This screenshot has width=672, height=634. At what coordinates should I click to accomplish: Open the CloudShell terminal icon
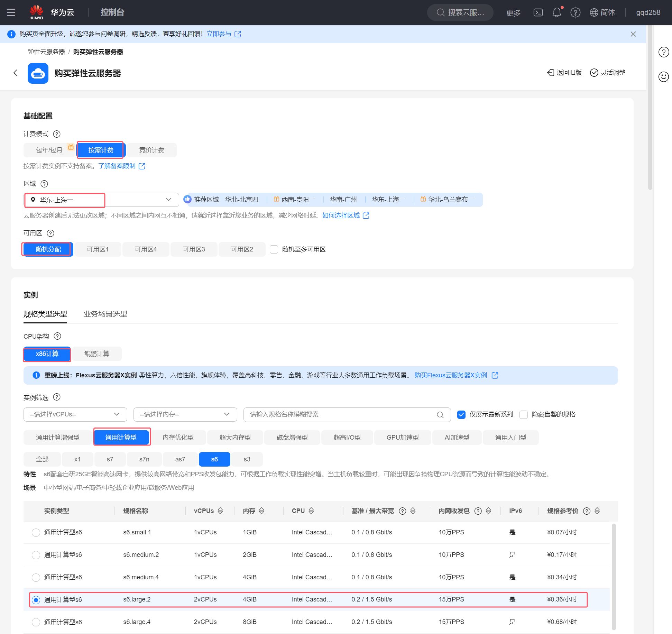(538, 12)
